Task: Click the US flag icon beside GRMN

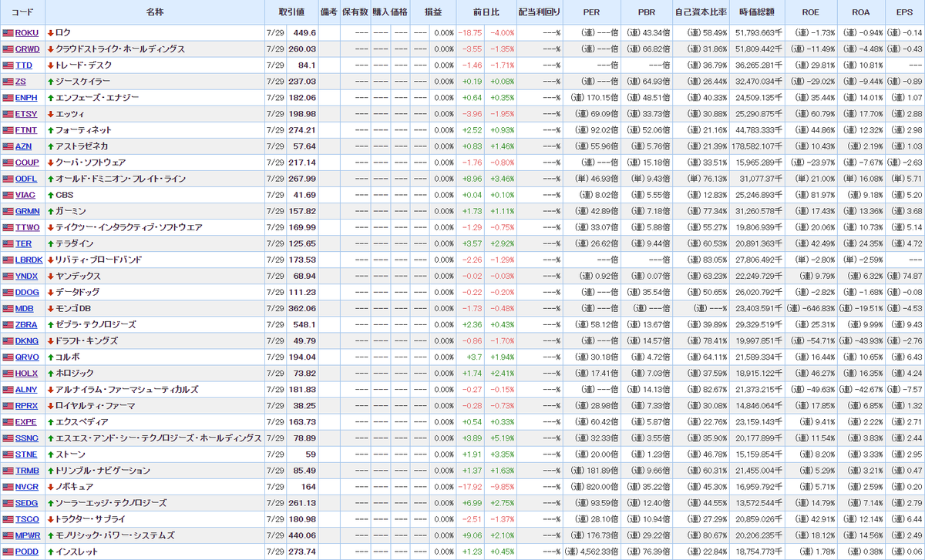Action: (x=8, y=211)
